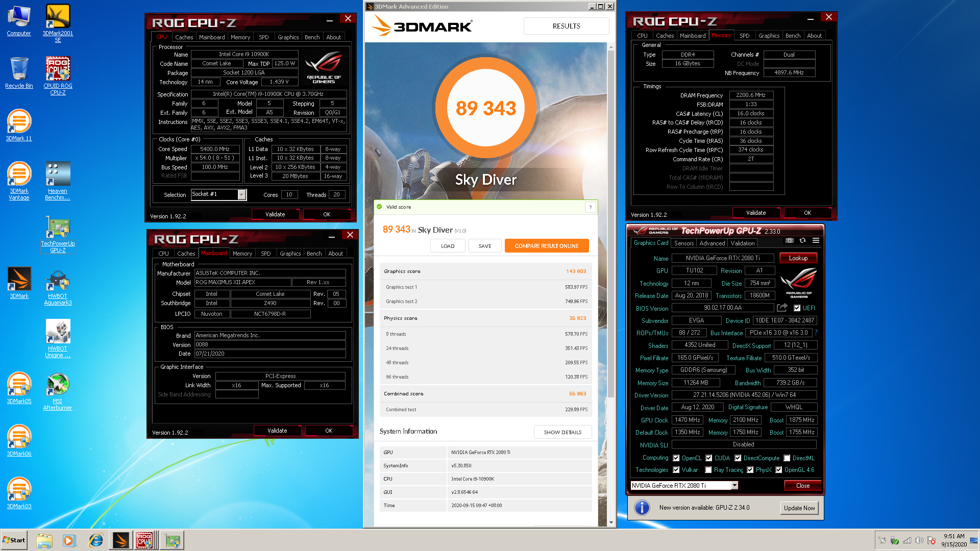Click volume icon in system tray
This screenshot has height=551, width=980.
point(919,540)
